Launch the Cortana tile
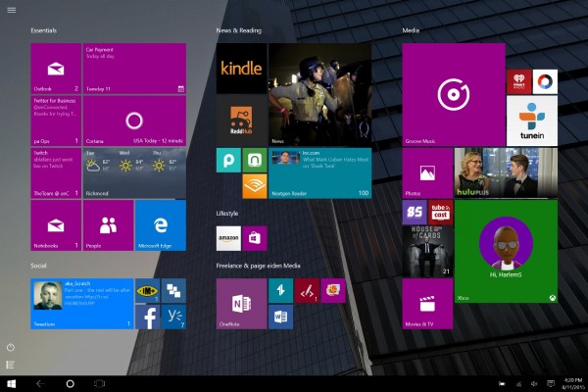Screen dimensions: 588x392 point(134,121)
